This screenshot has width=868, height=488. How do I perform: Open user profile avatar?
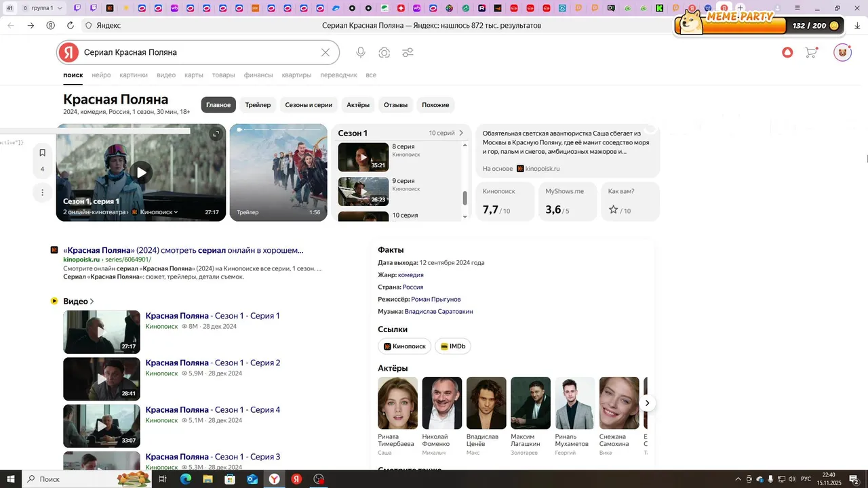[843, 52]
